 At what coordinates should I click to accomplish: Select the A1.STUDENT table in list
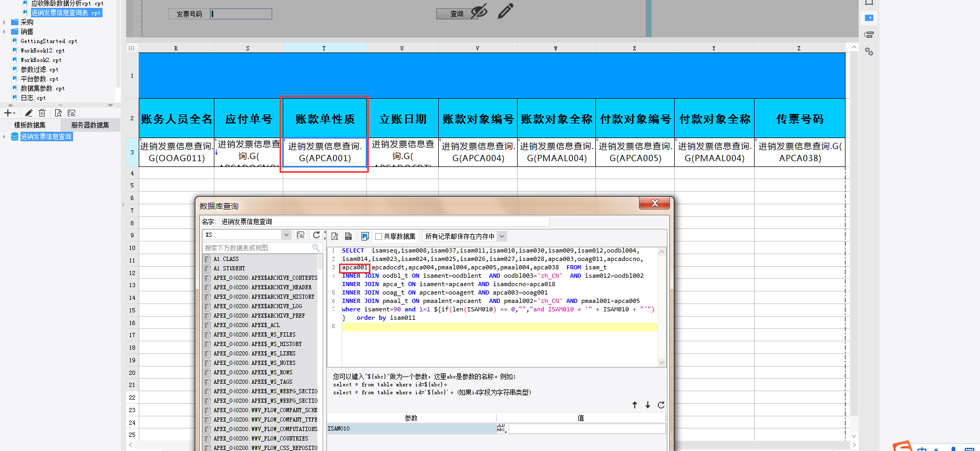coord(229,268)
